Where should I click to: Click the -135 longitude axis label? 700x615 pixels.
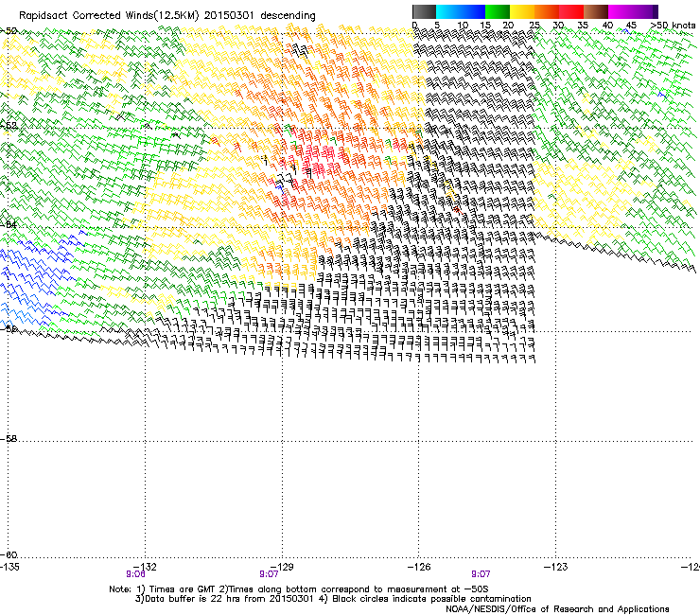[9, 567]
